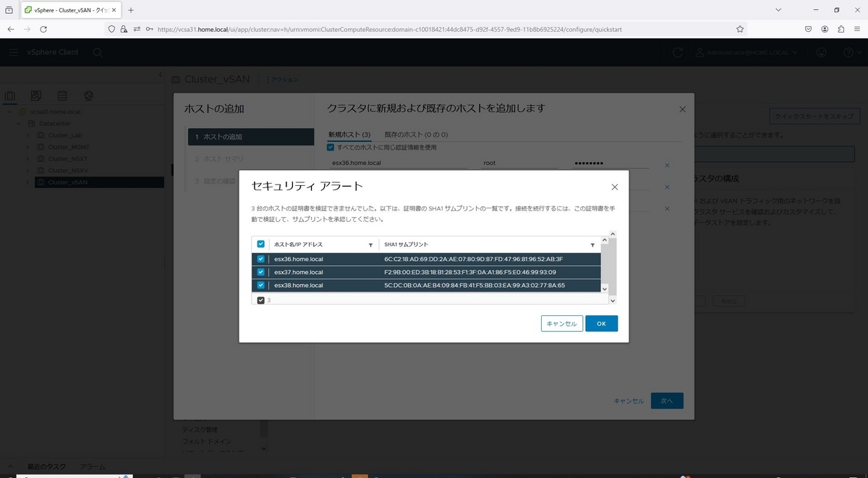The height and width of the screenshot is (478, 868).
Task: Open the Firefox extensions icon
Action: (841, 29)
